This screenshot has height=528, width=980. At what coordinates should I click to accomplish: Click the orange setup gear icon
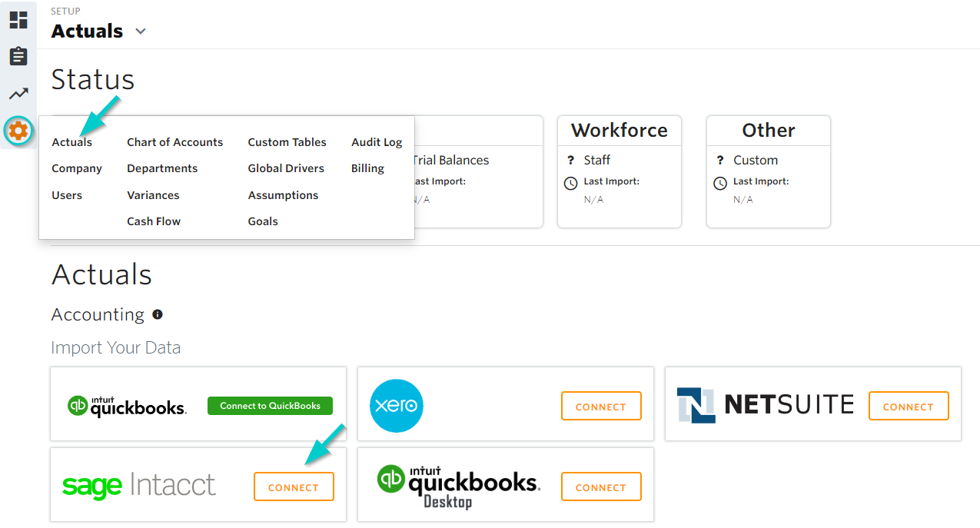point(18,131)
